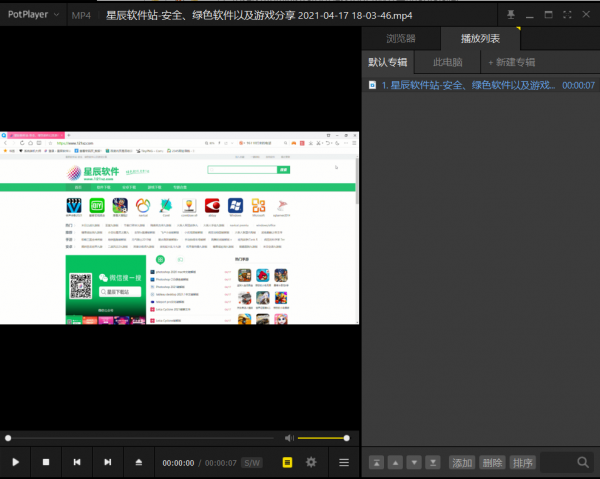
Task: Select the 默认专辑 album tab
Action: (388, 62)
